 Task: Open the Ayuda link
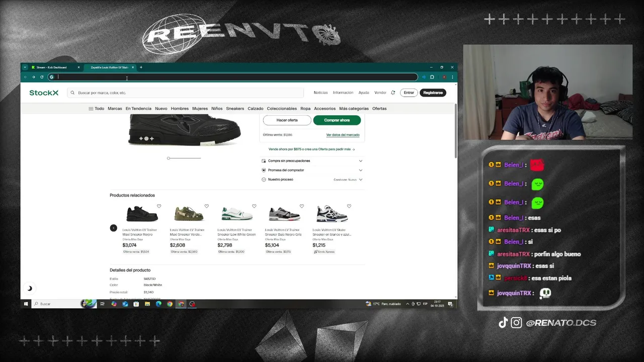pyautogui.click(x=364, y=93)
